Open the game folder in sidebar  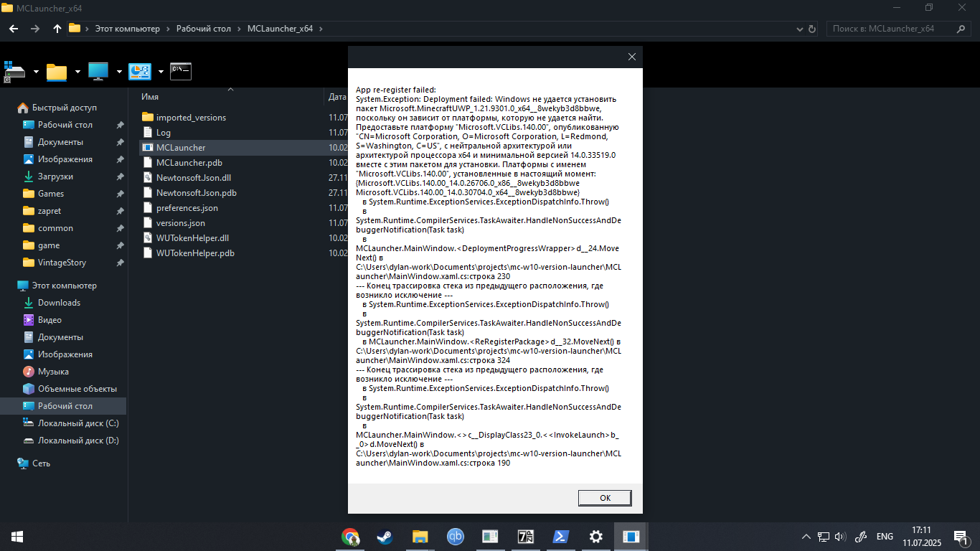click(x=49, y=245)
